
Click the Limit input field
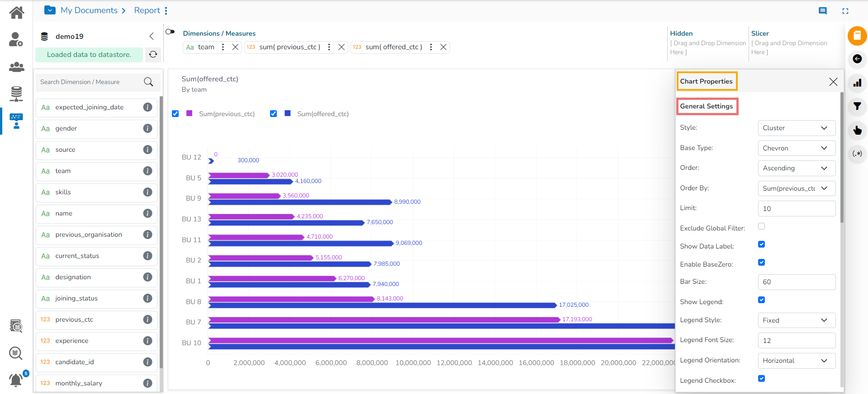click(x=796, y=209)
